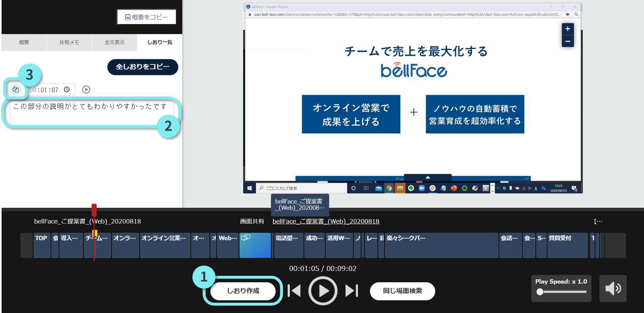The width and height of the screenshot is (644, 313).
Task: Click the オンライン営業で成果を上げる slide box
Action: (x=351, y=114)
